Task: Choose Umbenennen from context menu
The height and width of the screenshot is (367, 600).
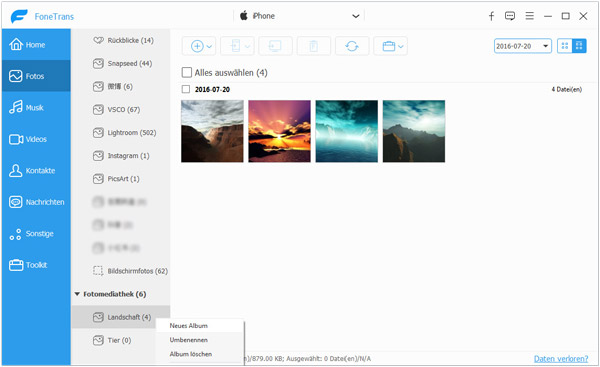Action: click(200, 340)
